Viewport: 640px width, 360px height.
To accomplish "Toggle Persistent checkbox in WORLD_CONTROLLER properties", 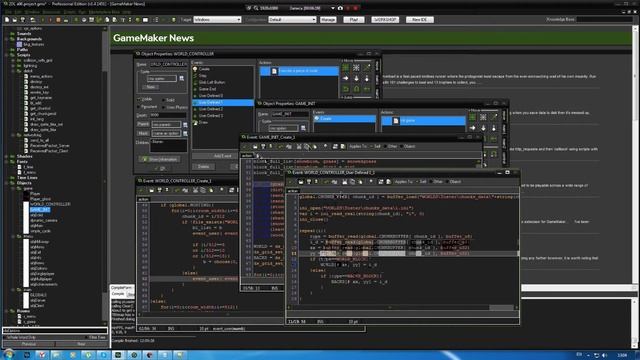I will [x=139, y=107].
